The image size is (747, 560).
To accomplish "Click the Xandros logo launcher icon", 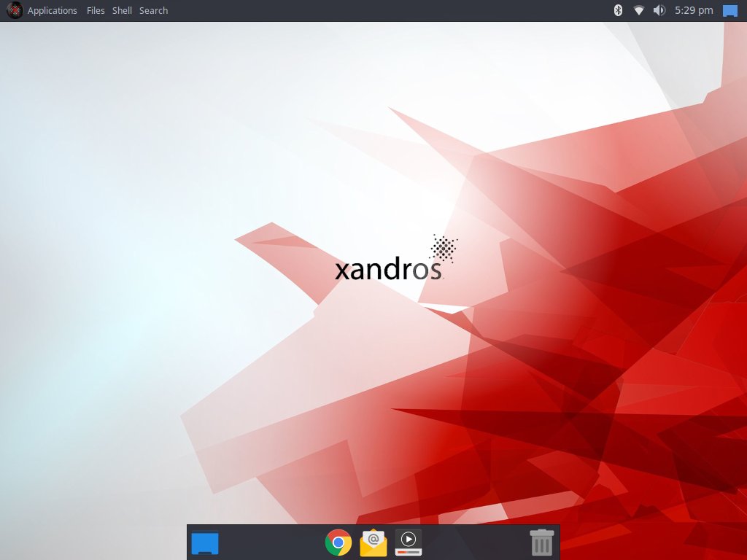I will pos(15,10).
